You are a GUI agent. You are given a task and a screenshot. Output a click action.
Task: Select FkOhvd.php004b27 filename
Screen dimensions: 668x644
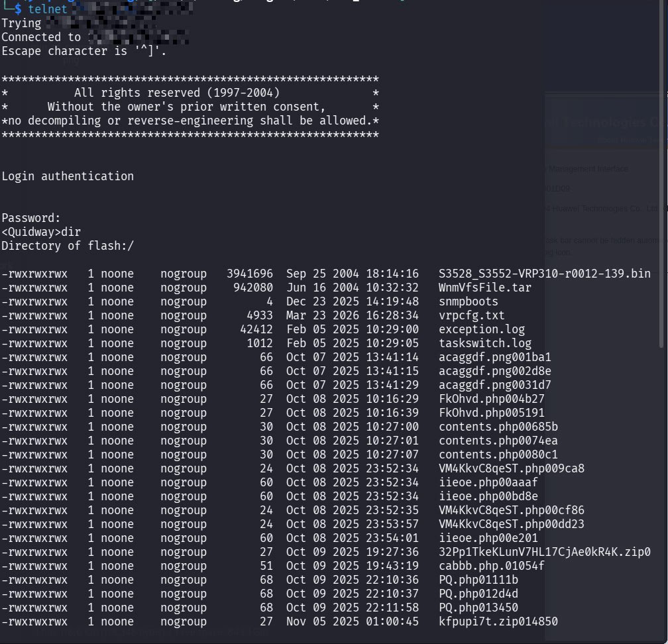492,399
